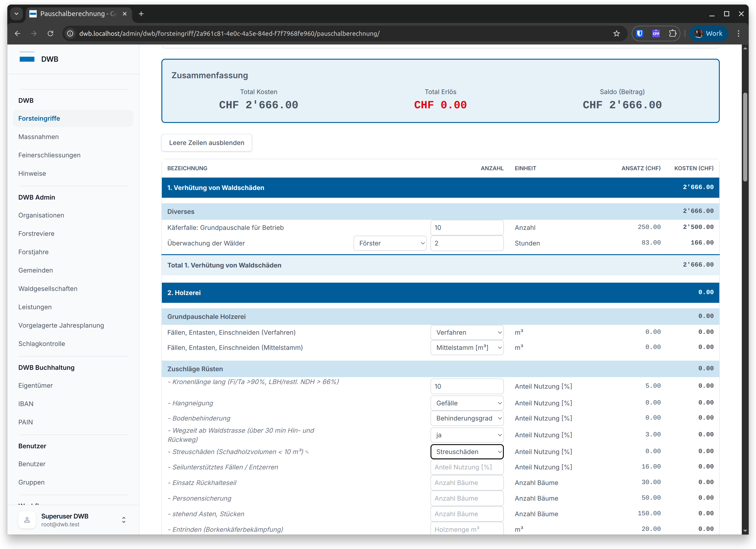
Task: Open the Chrome three-dot menu
Action: pyautogui.click(x=739, y=33)
